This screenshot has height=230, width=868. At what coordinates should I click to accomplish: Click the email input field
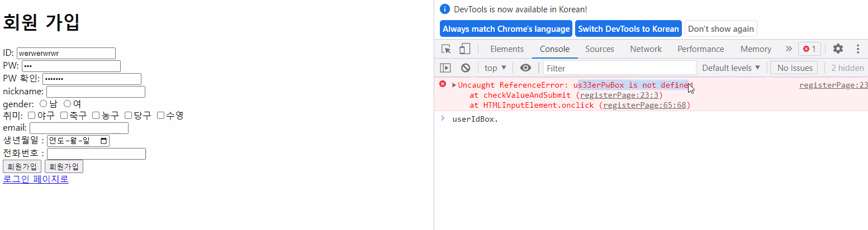[x=79, y=128]
